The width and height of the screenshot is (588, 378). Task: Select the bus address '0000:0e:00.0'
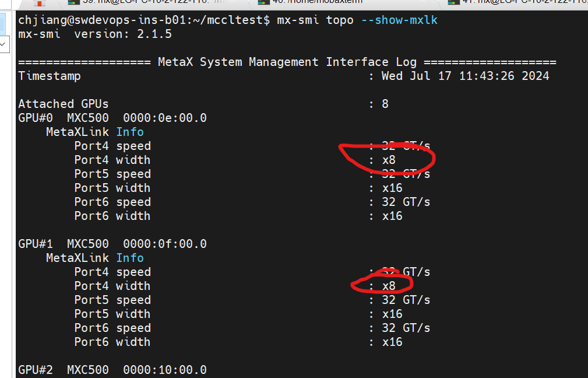(x=165, y=118)
